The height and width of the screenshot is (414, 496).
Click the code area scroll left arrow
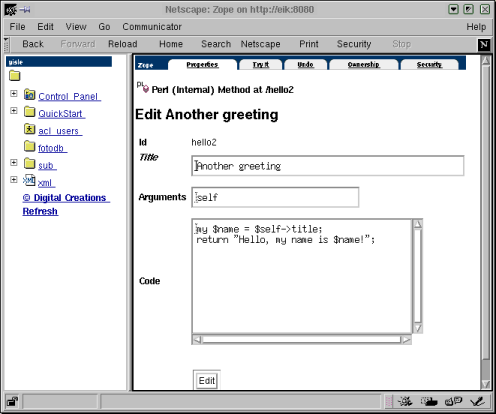tap(197, 340)
